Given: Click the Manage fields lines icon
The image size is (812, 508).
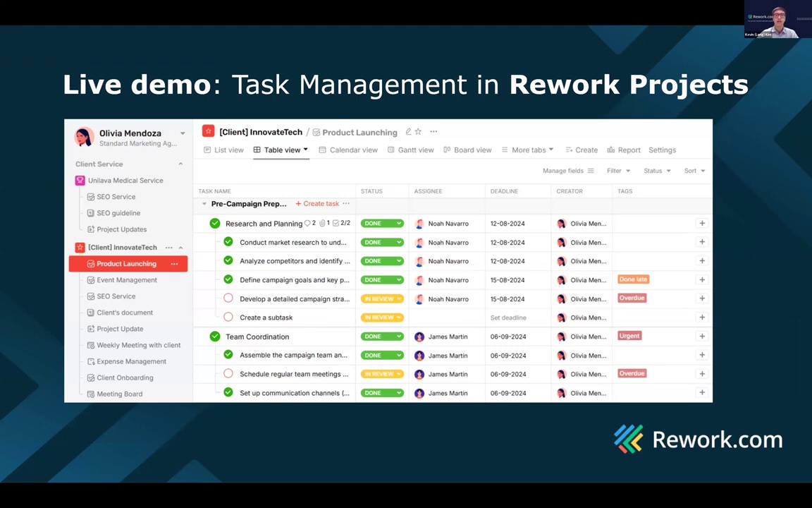Looking at the screenshot, I should pyautogui.click(x=591, y=171).
